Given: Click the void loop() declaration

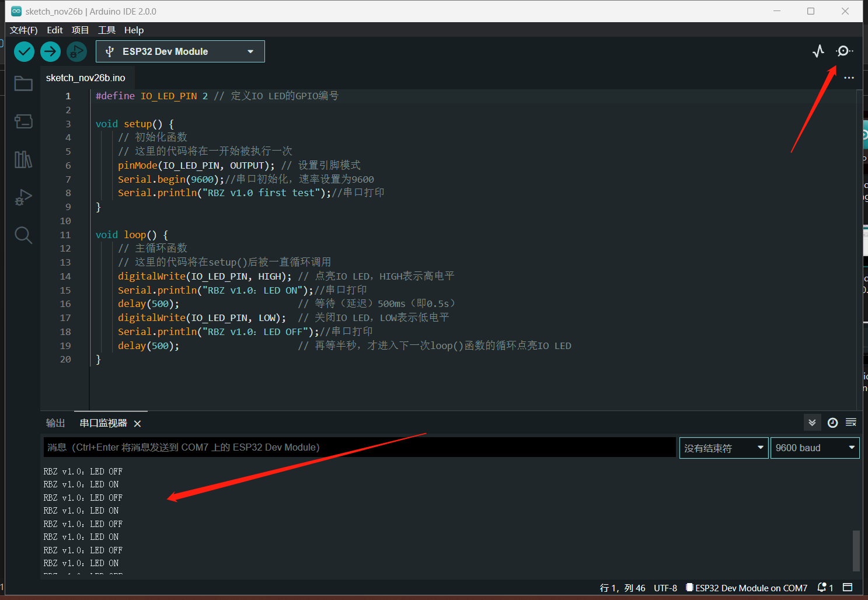Looking at the screenshot, I should coord(132,235).
